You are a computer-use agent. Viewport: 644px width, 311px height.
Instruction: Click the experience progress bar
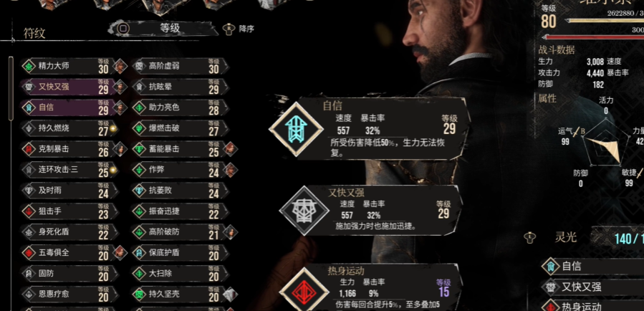point(605,20)
